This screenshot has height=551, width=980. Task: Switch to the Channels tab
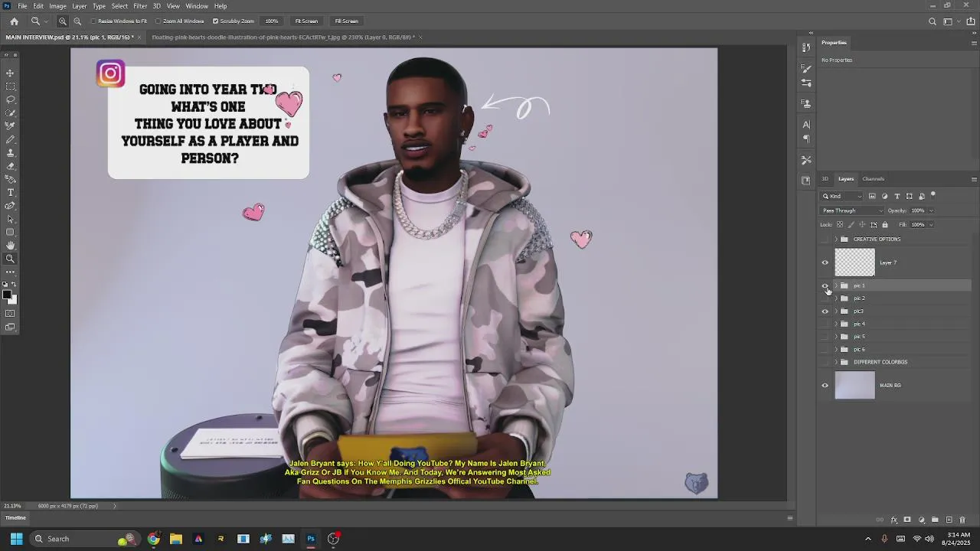(x=873, y=179)
